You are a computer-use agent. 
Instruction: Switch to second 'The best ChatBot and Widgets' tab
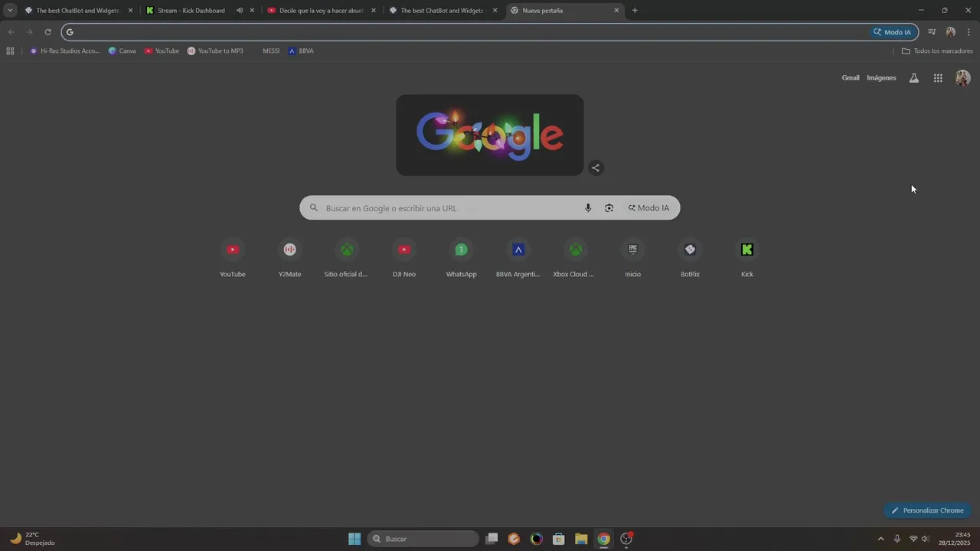(443, 11)
